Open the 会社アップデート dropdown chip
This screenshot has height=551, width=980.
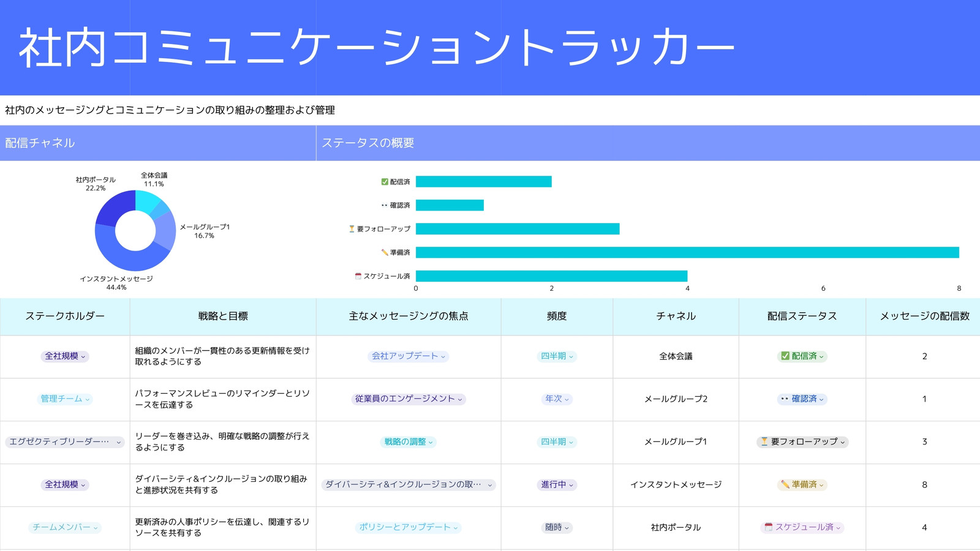coord(409,356)
